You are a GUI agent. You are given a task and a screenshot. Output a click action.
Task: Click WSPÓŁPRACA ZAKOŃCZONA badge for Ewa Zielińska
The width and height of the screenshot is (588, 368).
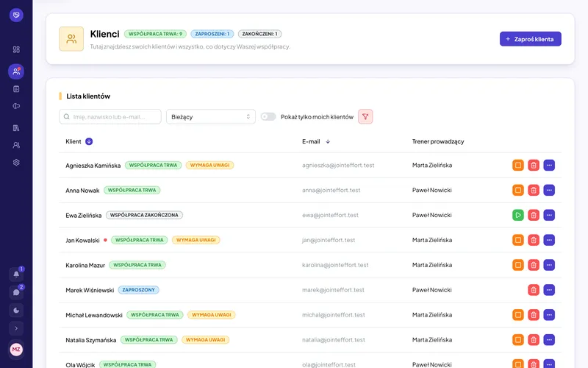tap(144, 215)
